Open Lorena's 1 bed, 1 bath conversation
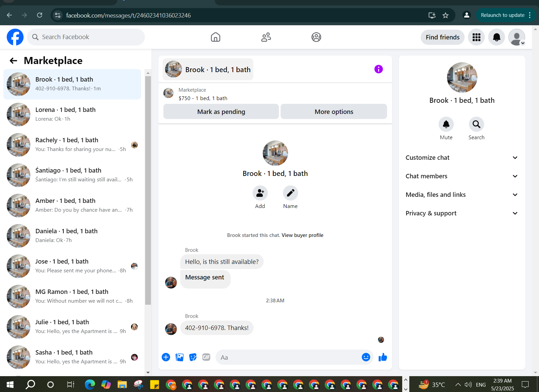The image size is (539, 392). click(x=72, y=115)
